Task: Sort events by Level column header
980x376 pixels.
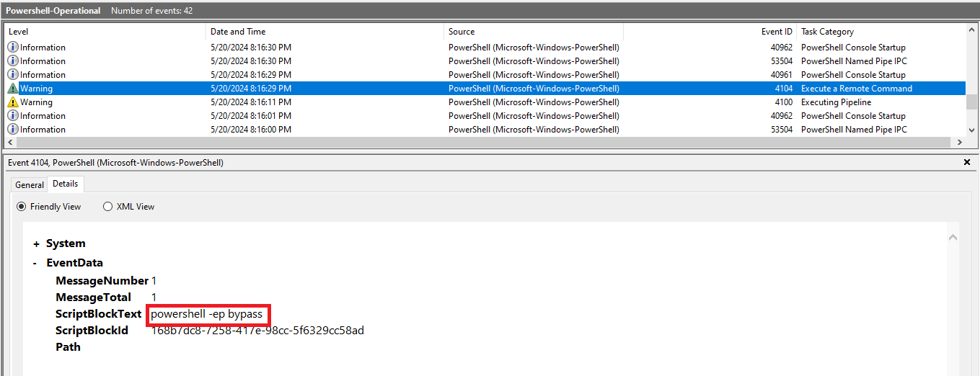Action: tap(19, 32)
